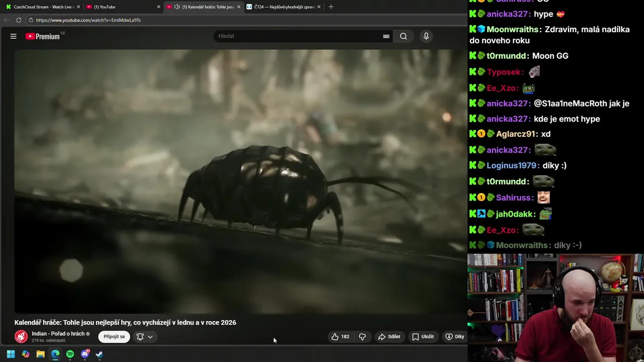The width and height of the screenshot is (644, 362).
Task: Click the webcam overlay of the streamer
Action: [x=555, y=308]
